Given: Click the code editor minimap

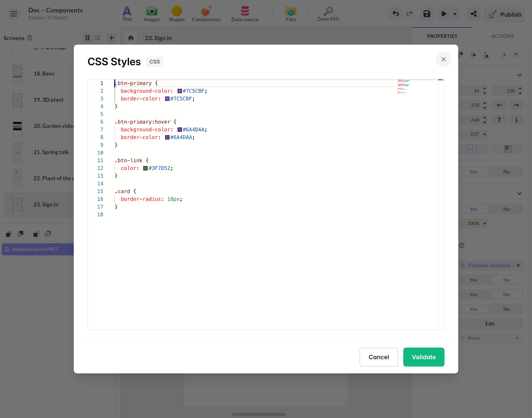Looking at the screenshot, I should 417,87.
